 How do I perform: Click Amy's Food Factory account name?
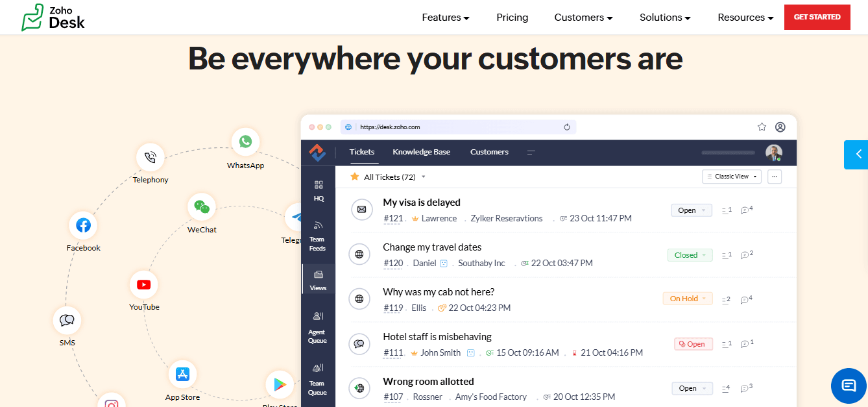[491, 397]
